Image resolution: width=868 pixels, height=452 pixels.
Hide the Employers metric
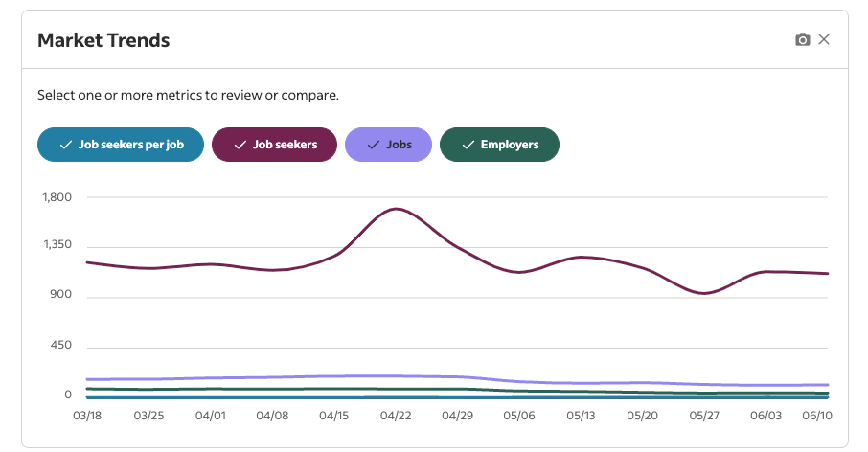pos(499,145)
